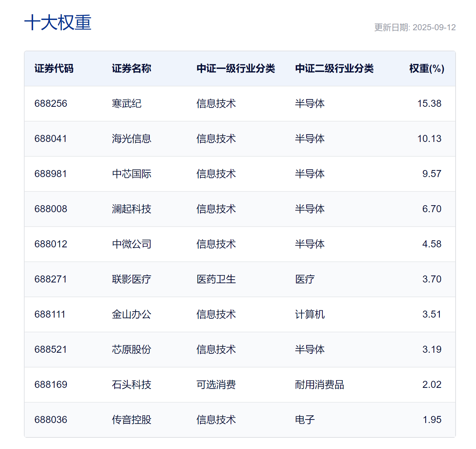Click weight value 3.51
476x449 pixels.
click(x=432, y=314)
